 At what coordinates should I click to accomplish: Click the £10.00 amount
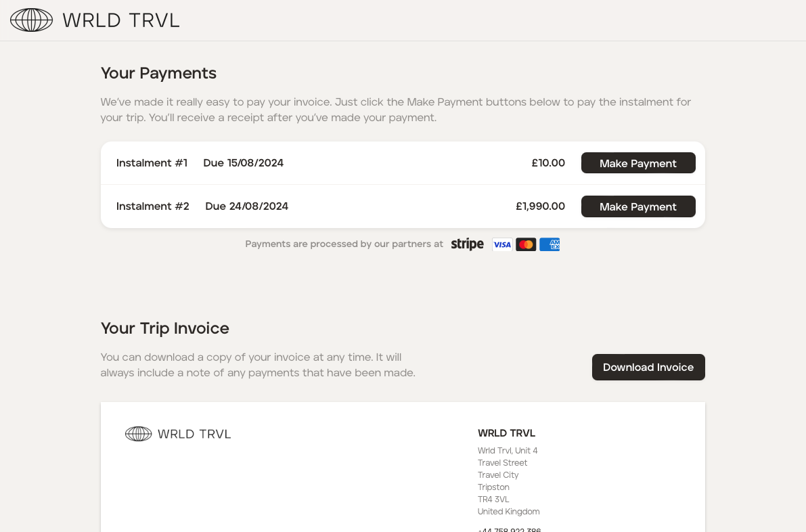[x=548, y=163]
